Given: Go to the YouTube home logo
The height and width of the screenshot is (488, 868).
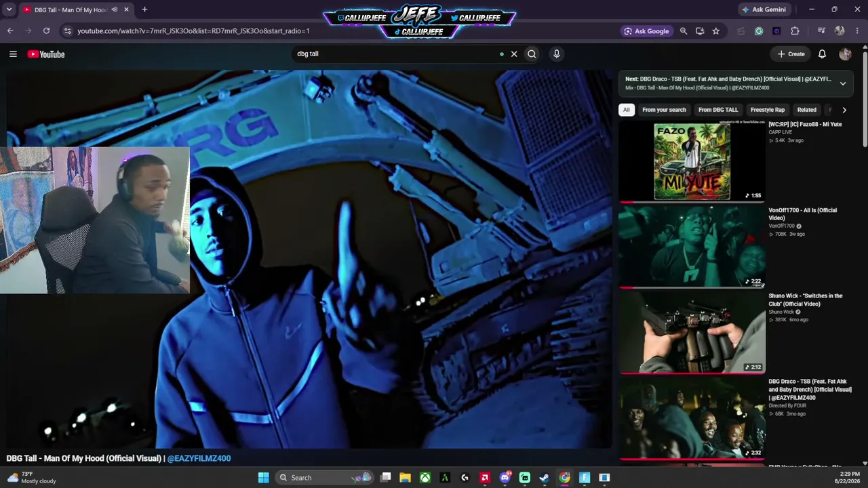Looking at the screenshot, I should point(46,54).
